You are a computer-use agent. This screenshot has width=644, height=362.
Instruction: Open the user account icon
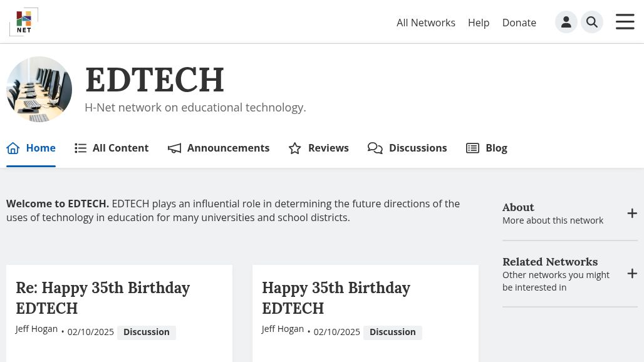click(x=566, y=22)
